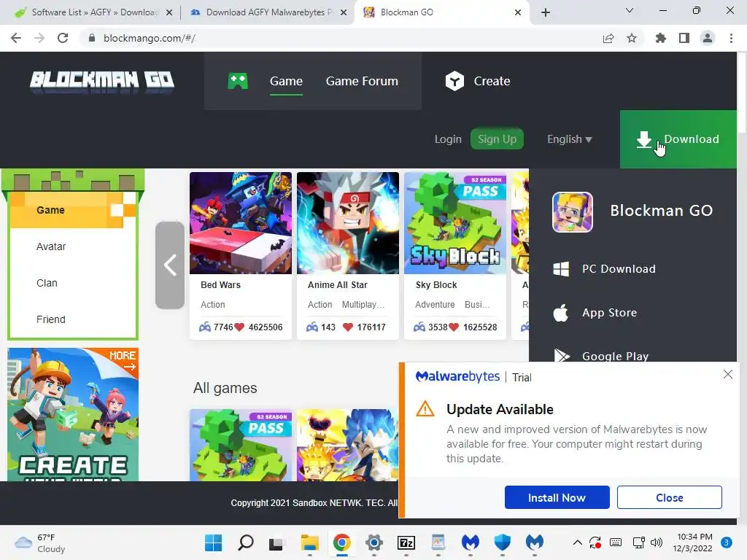Open Chrome three-dot menu
This screenshot has width=747, height=560.
731,38
